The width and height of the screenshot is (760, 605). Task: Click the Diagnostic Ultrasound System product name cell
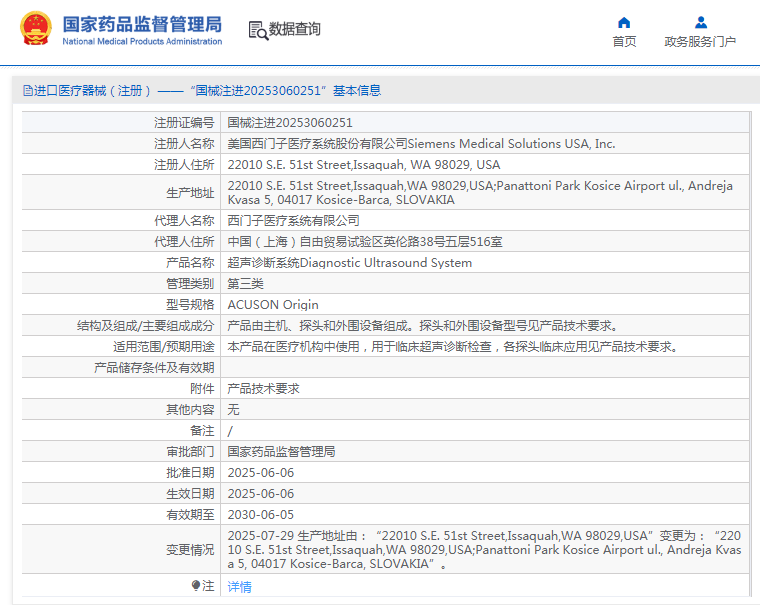[349, 263]
